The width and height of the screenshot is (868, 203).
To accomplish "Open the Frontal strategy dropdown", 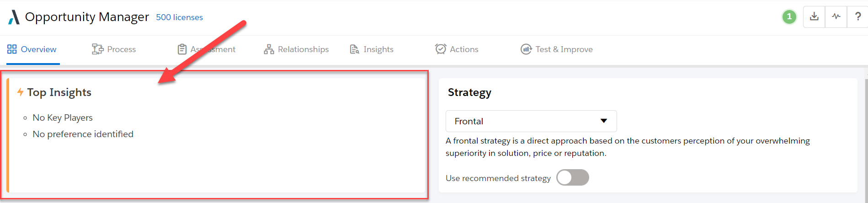I will pos(531,121).
